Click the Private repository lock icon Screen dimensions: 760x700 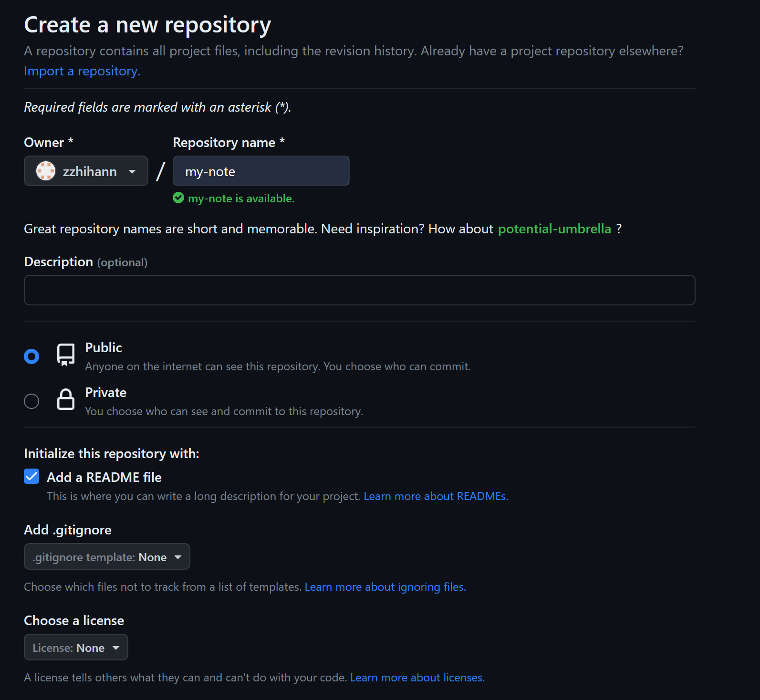coord(66,399)
